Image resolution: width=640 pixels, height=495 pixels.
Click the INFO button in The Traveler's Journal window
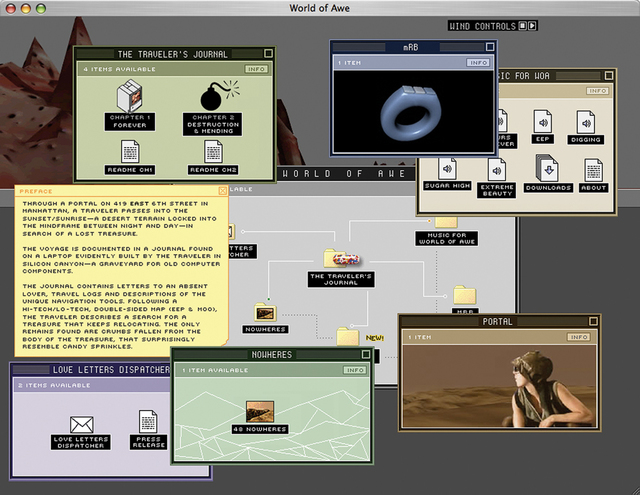click(x=256, y=69)
